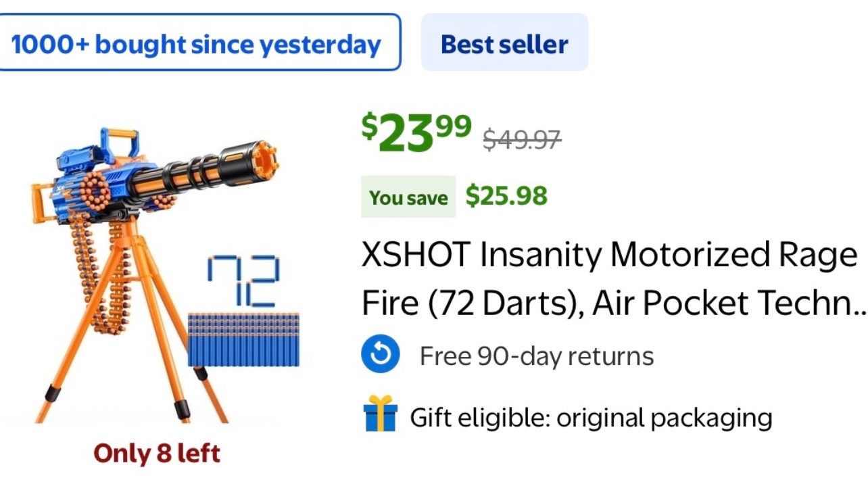The width and height of the screenshot is (868, 488).
Task: Click the green 'You save' label
Action: pos(408,197)
